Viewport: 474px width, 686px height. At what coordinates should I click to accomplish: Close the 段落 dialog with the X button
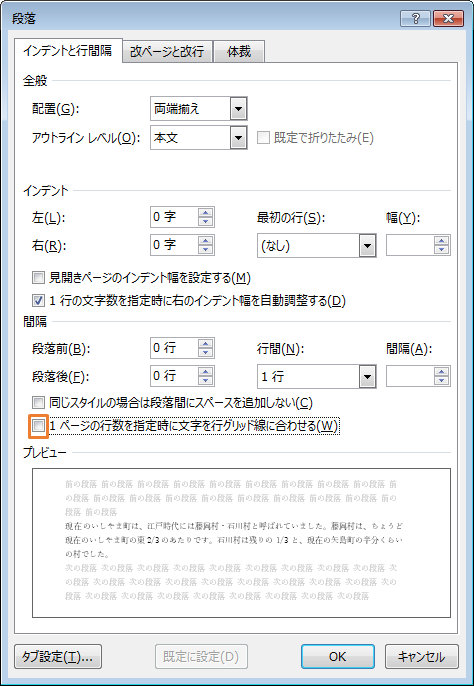click(x=448, y=19)
